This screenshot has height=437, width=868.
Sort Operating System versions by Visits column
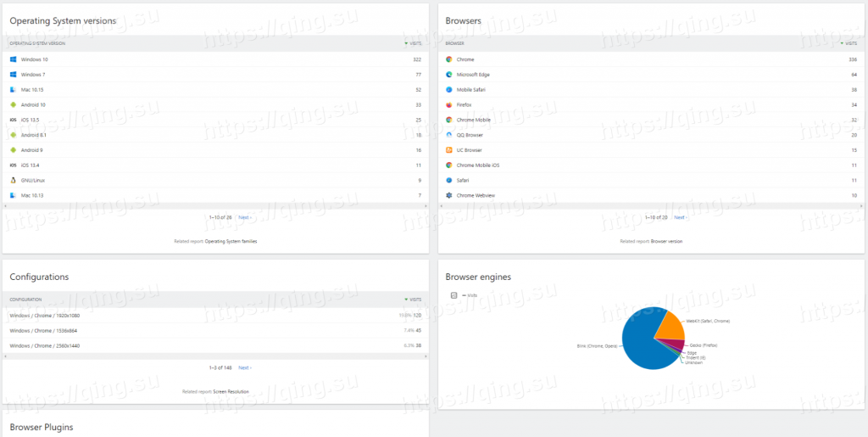pos(413,42)
